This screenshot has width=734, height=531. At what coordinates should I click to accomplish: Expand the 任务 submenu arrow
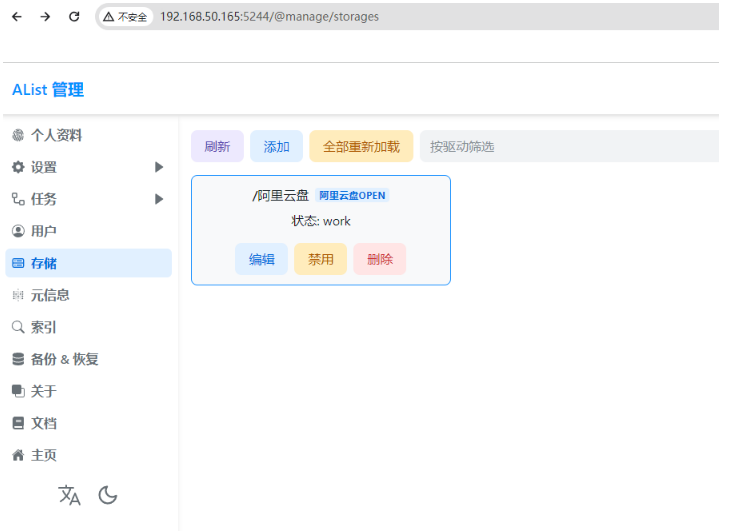pyautogui.click(x=159, y=199)
